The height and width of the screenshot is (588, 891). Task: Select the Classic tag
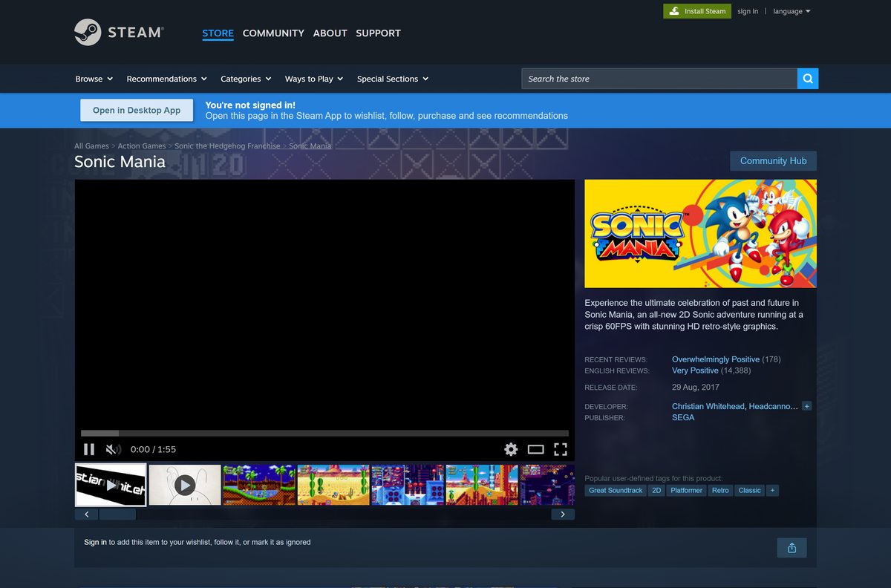pos(750,491)
